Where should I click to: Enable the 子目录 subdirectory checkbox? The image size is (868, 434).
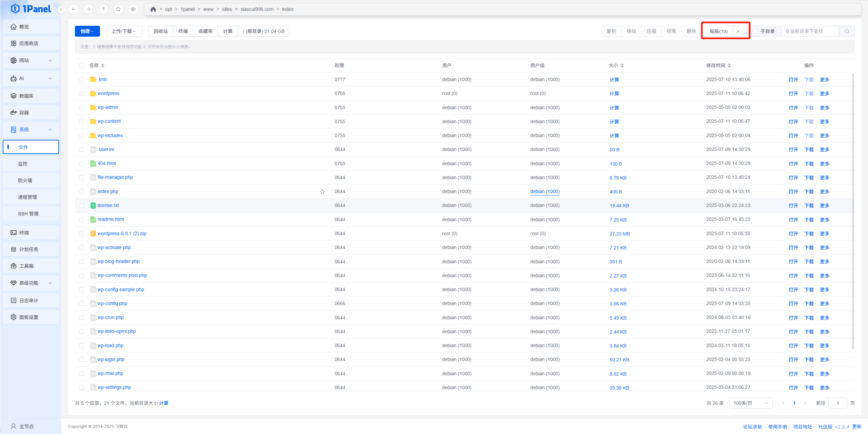(755, 31)
